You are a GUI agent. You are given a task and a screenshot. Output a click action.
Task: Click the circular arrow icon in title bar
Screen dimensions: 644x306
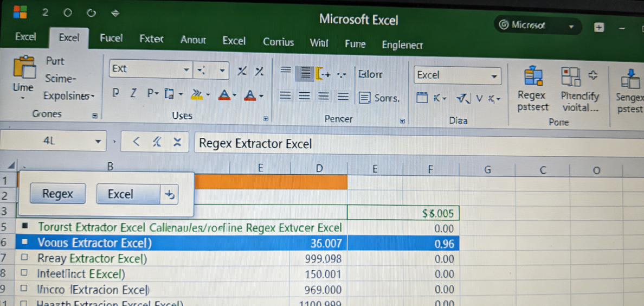point(91,13)
